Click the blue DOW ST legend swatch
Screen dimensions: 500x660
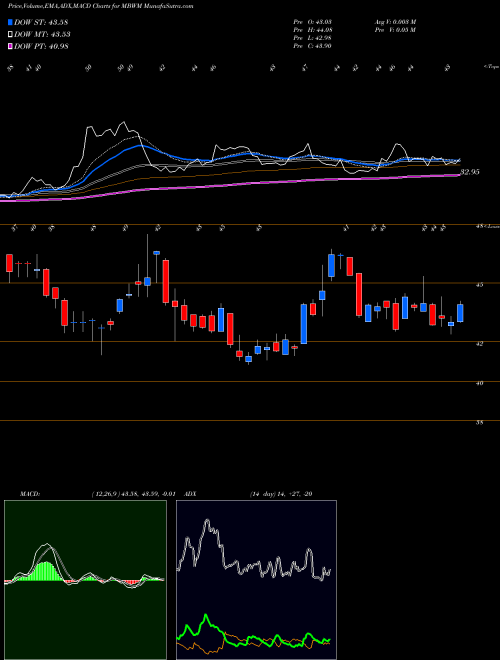[x=11, y=22]
